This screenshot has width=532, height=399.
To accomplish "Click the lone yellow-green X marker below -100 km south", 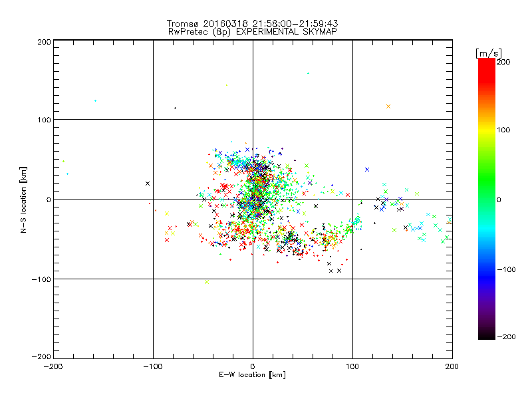I will (x=207, y=282).
